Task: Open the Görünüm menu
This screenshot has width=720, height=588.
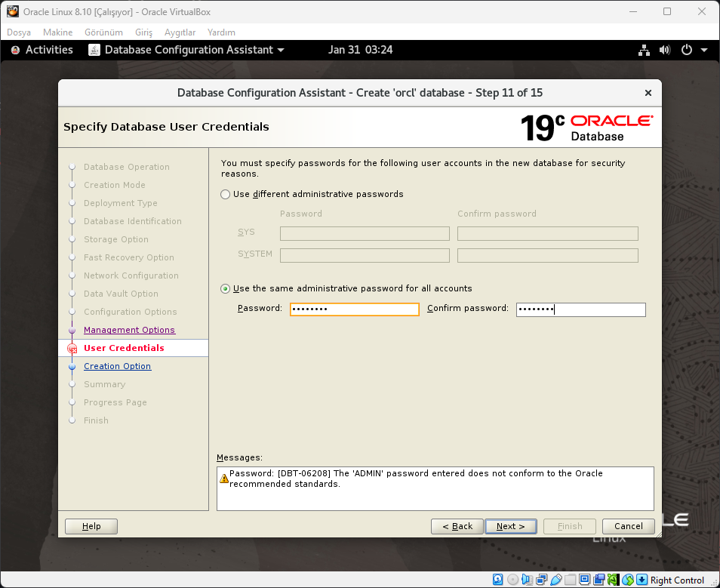Action: tap(104, 32)
